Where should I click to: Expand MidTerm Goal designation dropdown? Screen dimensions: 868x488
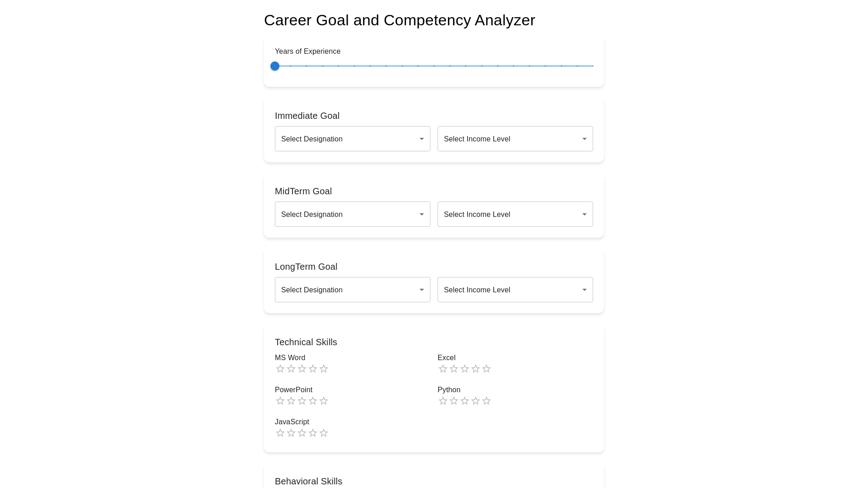tap(353, 214)
